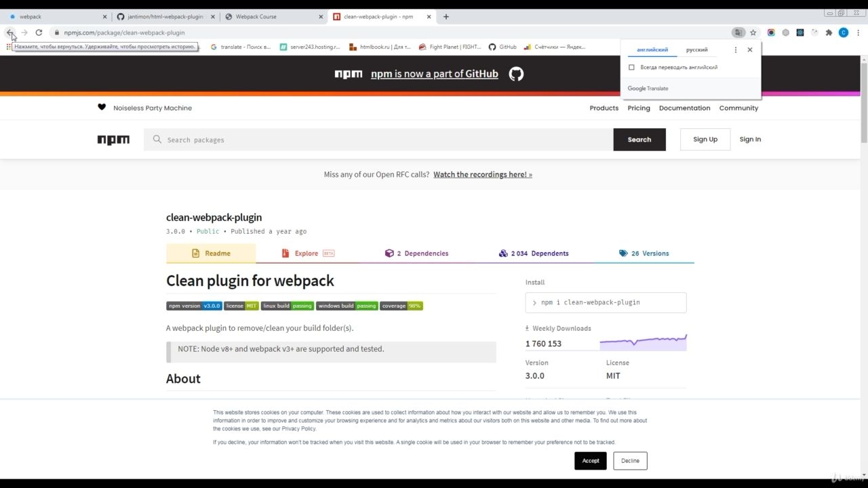Click the linux build passing badge
The image size is (868, 488).
click(288, 306)
